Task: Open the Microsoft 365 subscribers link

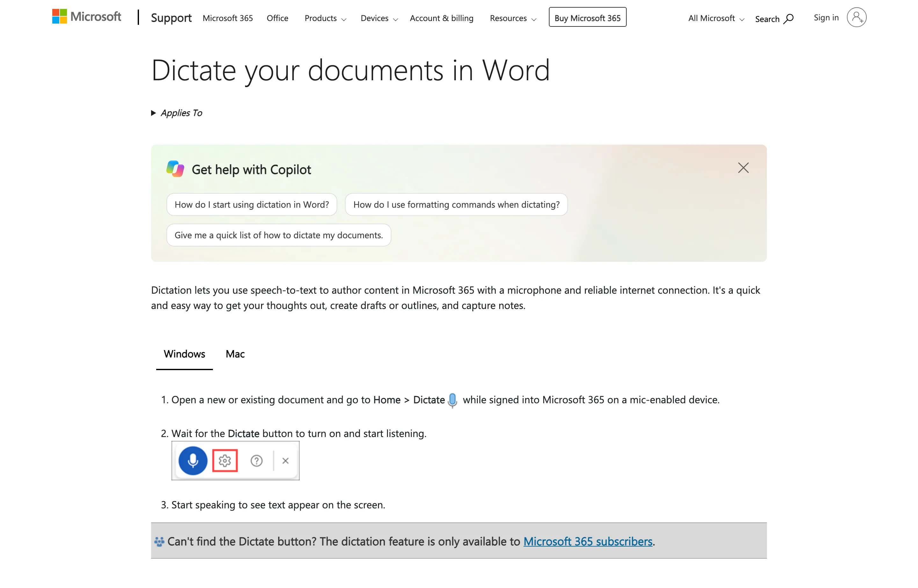Action: (587, 541)
